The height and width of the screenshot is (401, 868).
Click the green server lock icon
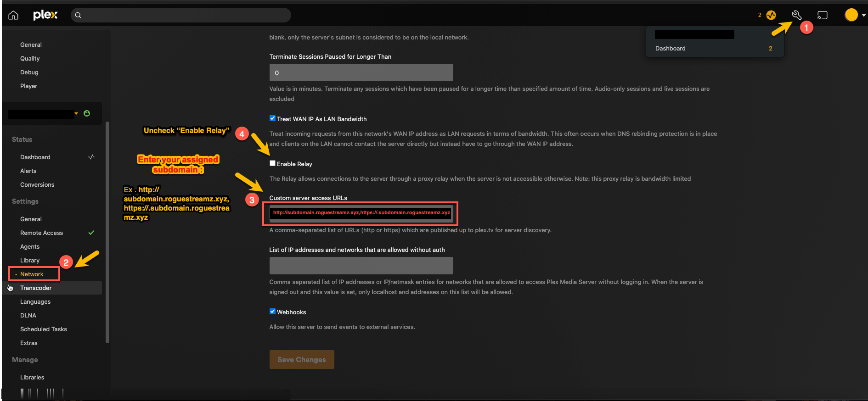[87, 113]
